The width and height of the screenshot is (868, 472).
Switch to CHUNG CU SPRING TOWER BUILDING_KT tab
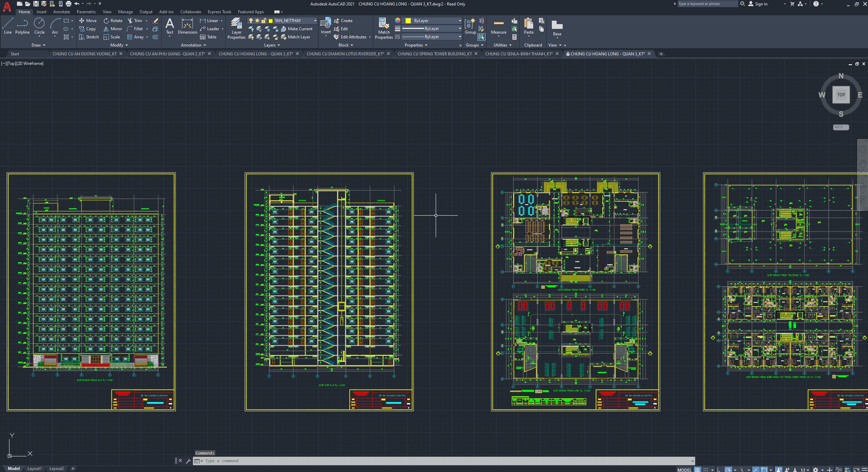[x=434, y=54]
